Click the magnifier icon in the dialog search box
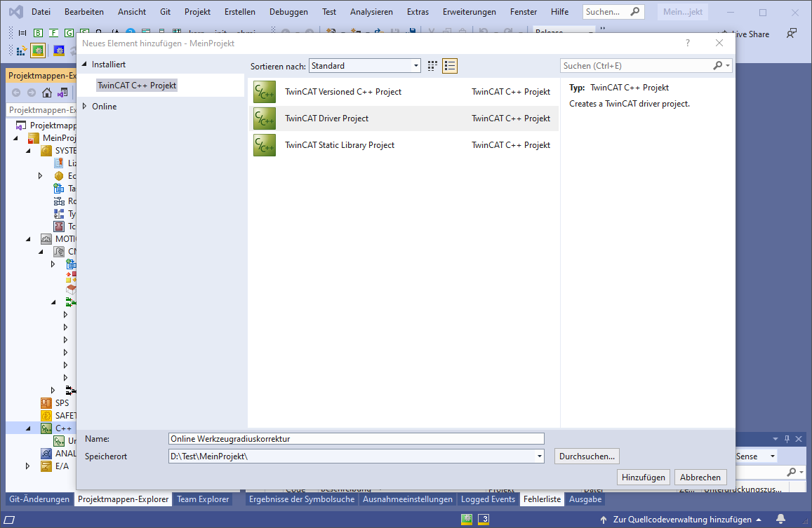 [x=718, y=66]
